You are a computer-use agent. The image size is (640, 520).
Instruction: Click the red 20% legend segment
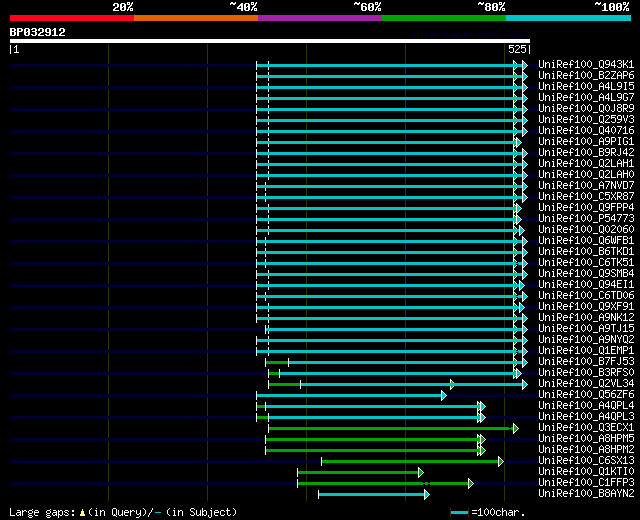point(72,18)
